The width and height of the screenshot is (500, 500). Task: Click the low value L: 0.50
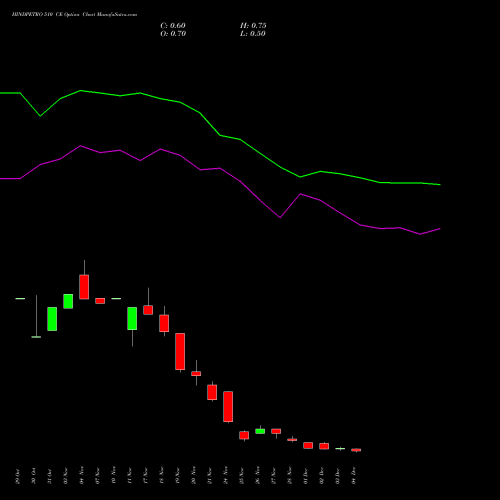click(x=253, y=34)
